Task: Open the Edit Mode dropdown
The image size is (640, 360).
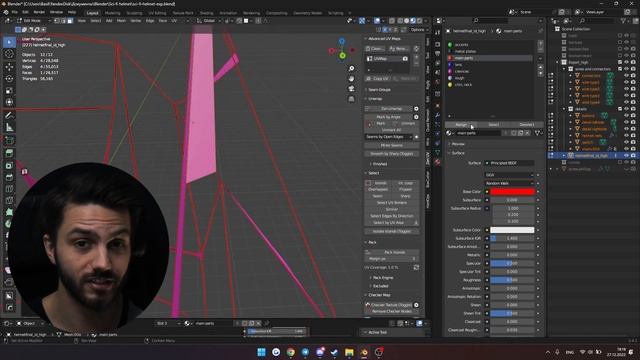Action: point(34,20)
